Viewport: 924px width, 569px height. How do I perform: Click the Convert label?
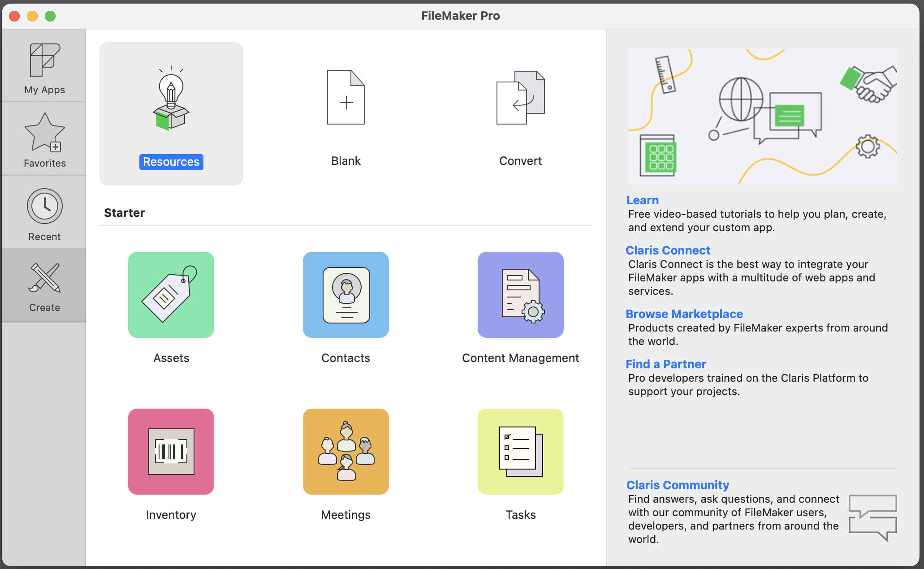click(x=521, y=161)
